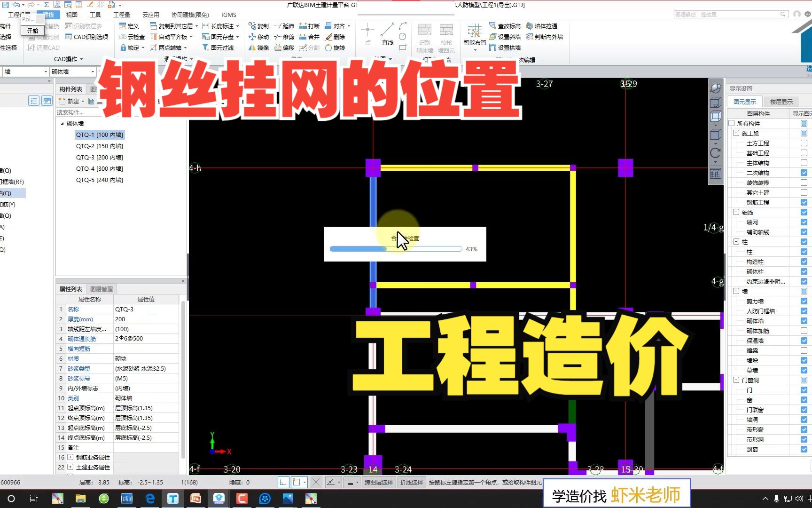Click the 开始 start button
This screenshot has width=812, height=508.
[x=32, y=31]
